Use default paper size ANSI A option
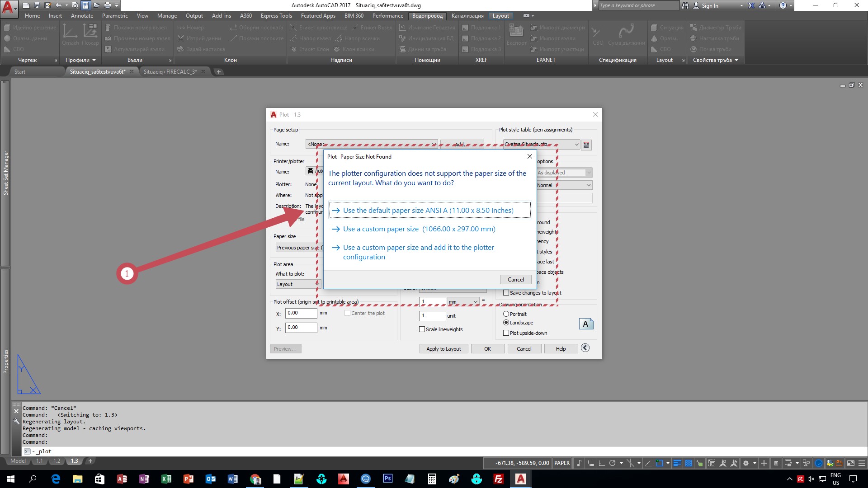Image resolution: width=868 pixels, height=488 pixels. tap(430, 211)
